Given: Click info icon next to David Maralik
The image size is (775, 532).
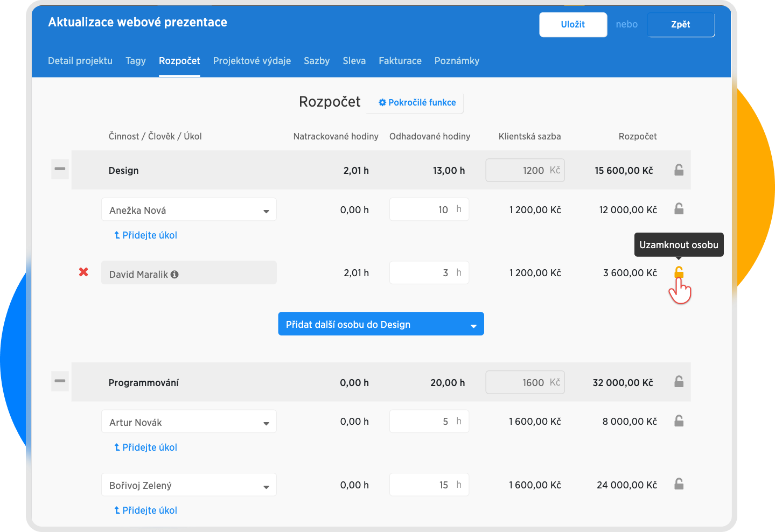Looking at the screenshot, I should (174, 275).
